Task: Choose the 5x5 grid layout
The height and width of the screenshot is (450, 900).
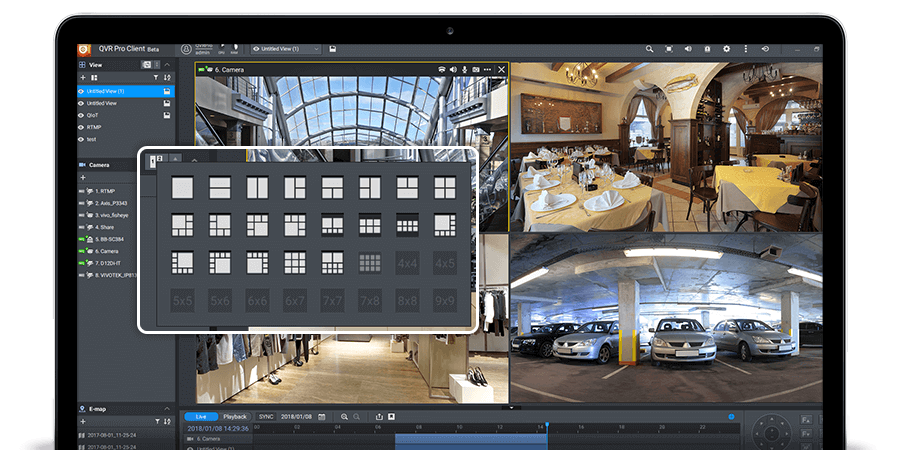Action: 182,301
